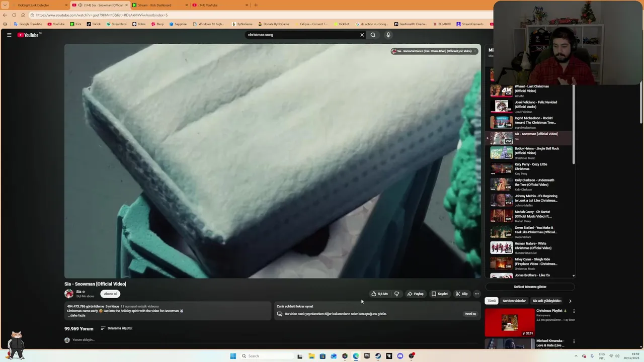
Task: Play Ingrid Michaelson Rockin' Around the Christmas Tree
Action: click(x=529, y=122)
